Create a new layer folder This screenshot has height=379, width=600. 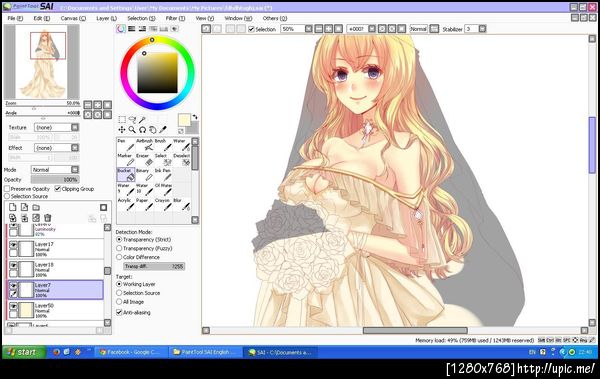[36, 207]
